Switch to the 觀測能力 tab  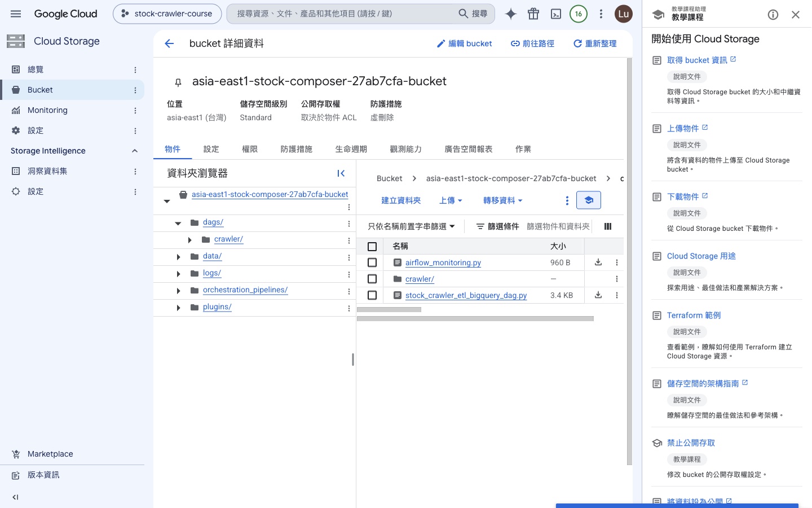[405, 149]
